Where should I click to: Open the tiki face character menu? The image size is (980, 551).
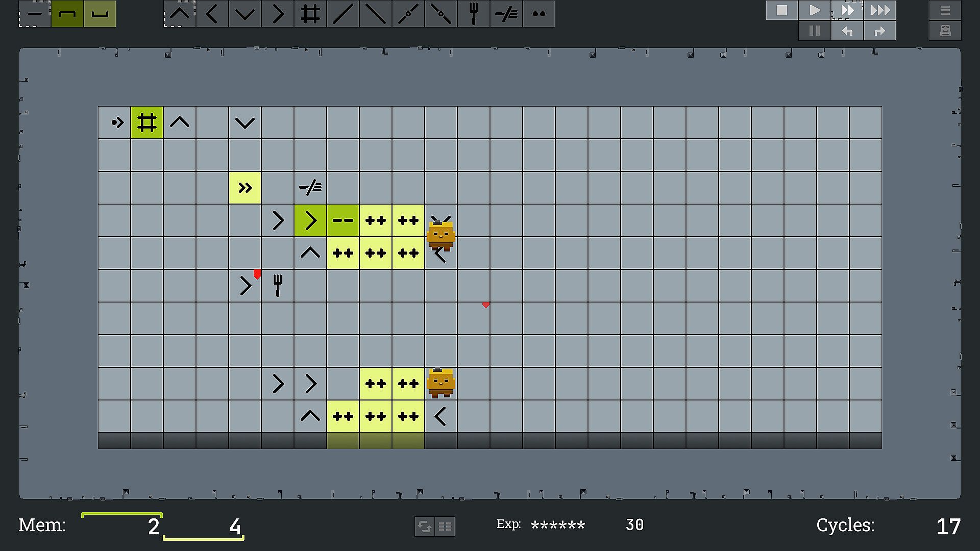pos(945,31)
